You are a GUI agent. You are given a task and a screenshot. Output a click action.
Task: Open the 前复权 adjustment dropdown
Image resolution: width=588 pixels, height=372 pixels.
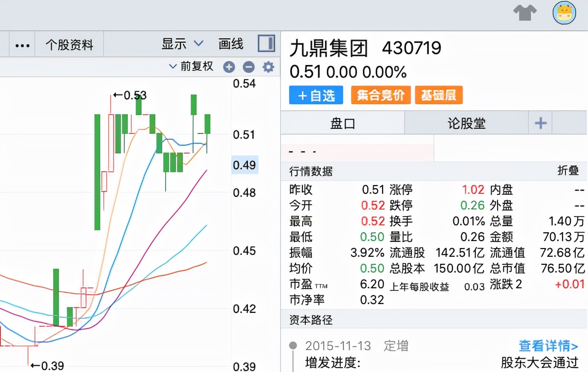[x=191, y=66]
